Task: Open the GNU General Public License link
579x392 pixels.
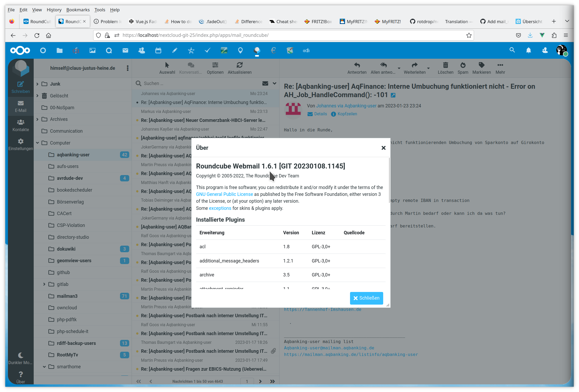Action: pos(224,194)
